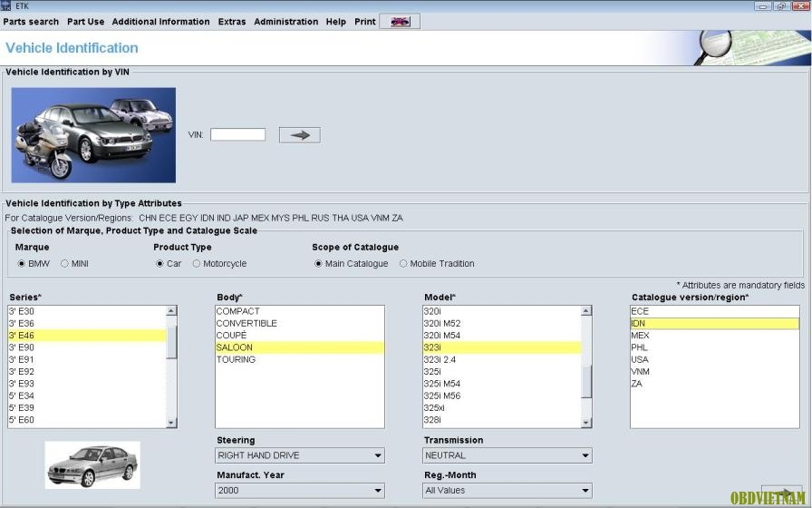Image resolution: width=812 pixels, height=508 pixels.
Task: Select model 325i M56
Action: 502,396
